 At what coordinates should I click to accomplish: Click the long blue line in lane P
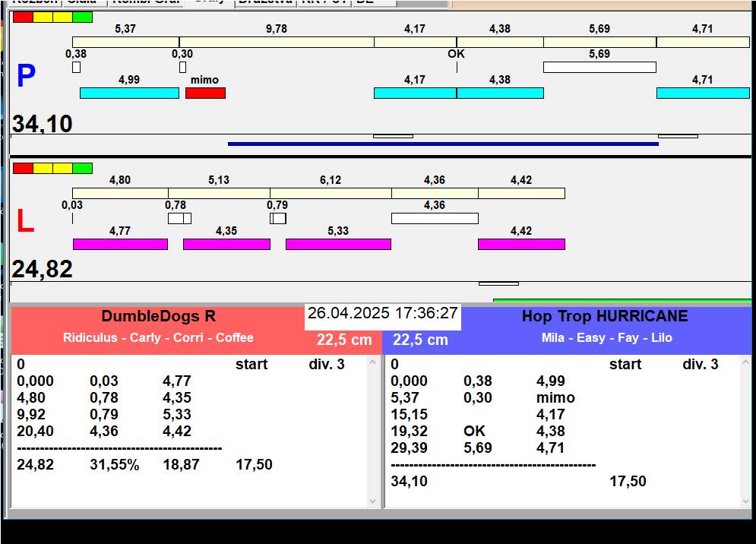tap(442, 144)
